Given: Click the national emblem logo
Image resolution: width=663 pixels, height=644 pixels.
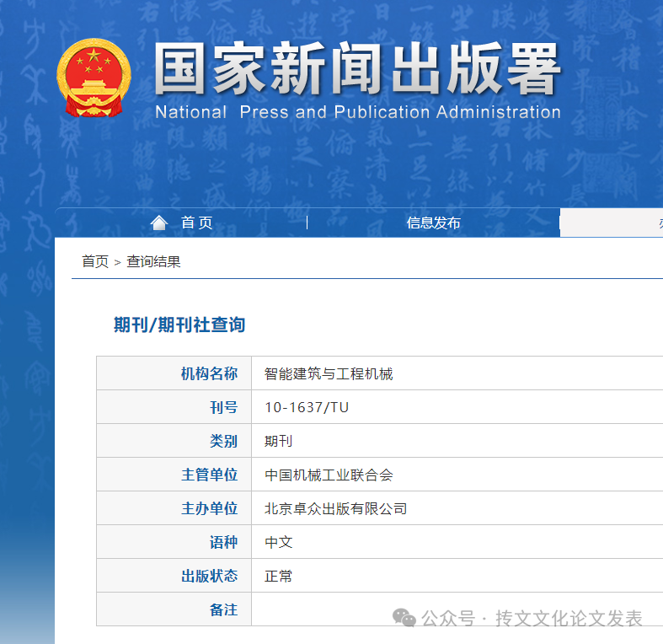Looking at the screenshot, I should 94,78.
